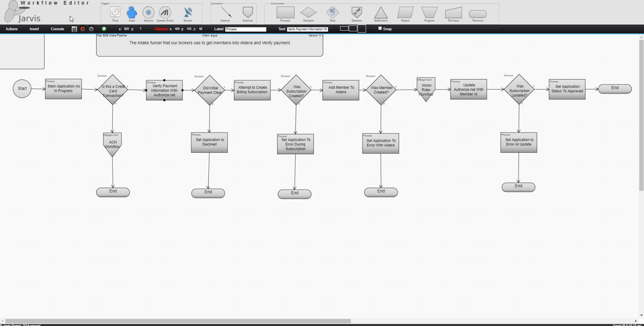Click the horizontal scrollbar at bottom
644x326 pixels.
click(x=178, y=321)
